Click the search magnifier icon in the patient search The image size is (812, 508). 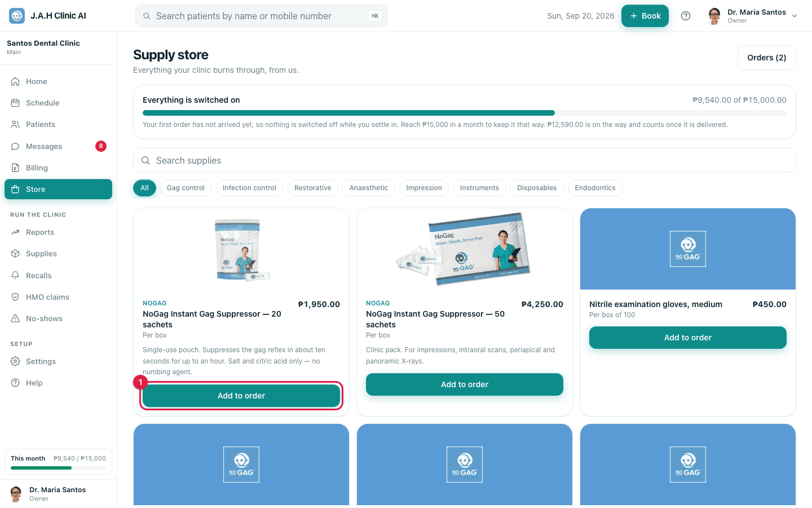click(x=147, y=16)
